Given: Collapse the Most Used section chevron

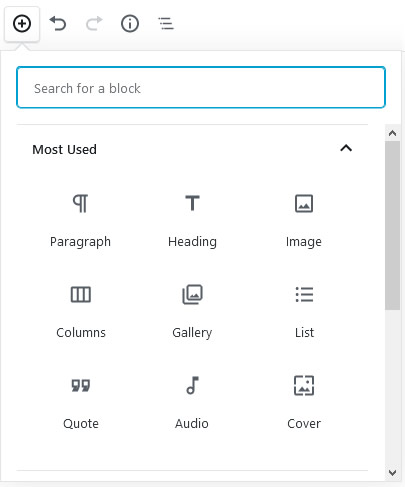Looking at the screenshot, I should pos(346,148).
